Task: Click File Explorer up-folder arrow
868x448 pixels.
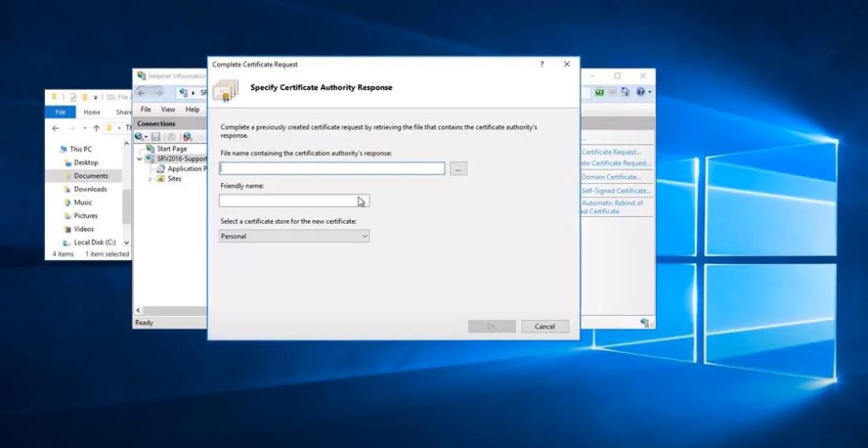Action: tap(97, 128)
